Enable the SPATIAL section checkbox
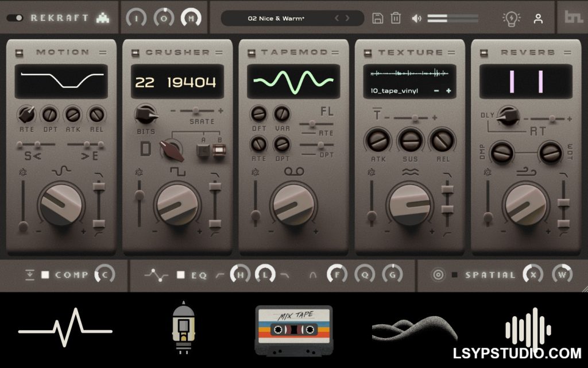This screenshot has width=588, height=368. [x=455, y=275]
